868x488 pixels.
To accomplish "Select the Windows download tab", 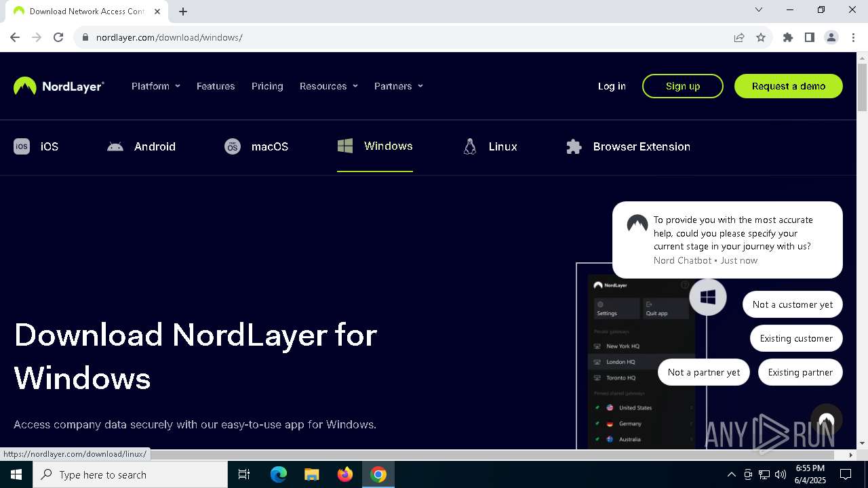I will (375, 146).
